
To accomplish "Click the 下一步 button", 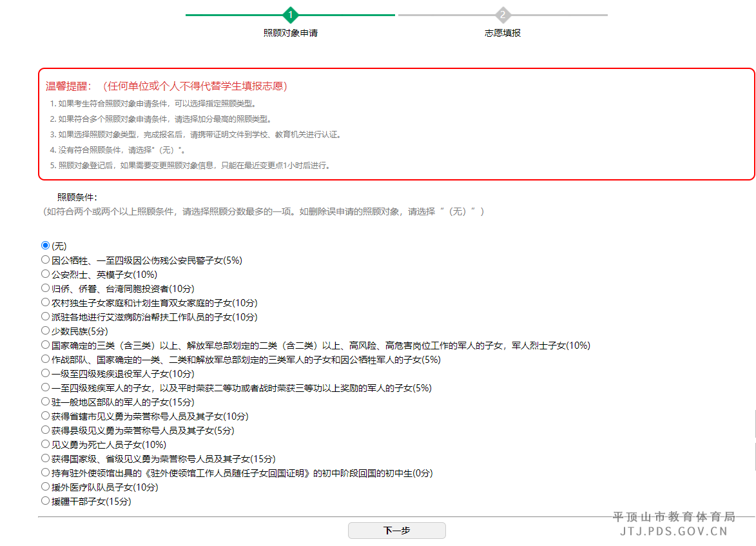I will pos(396,530).
